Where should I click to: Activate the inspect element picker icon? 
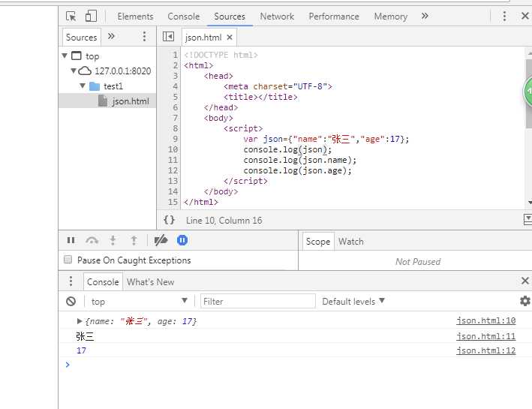[71, 17]
